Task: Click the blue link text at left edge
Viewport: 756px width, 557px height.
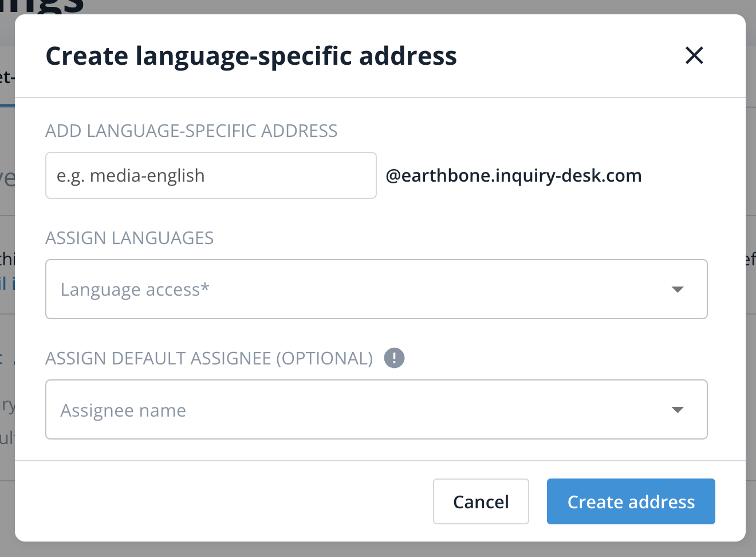Action: (x=7, y=283)
